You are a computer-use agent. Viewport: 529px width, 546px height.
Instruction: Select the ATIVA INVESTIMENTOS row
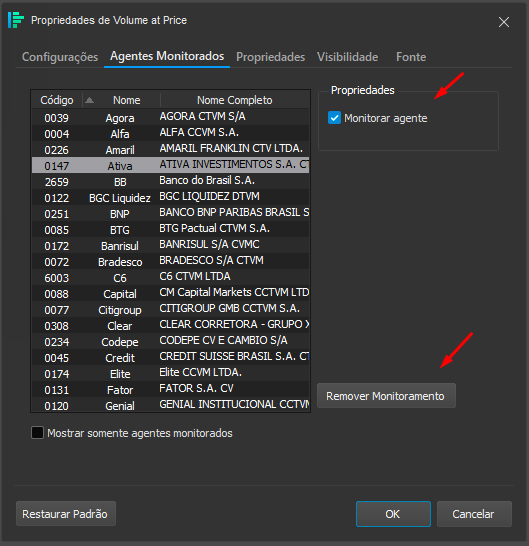(171, 165)
